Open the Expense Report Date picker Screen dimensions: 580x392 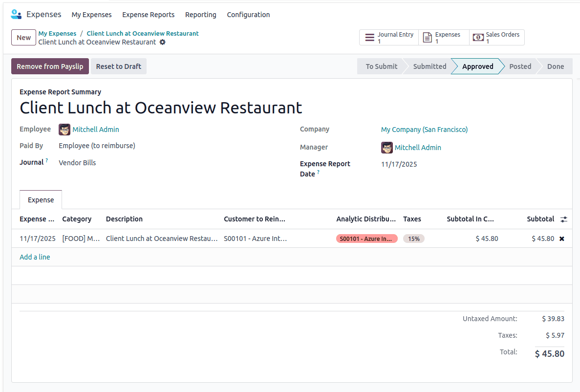(x=399, y=164)
